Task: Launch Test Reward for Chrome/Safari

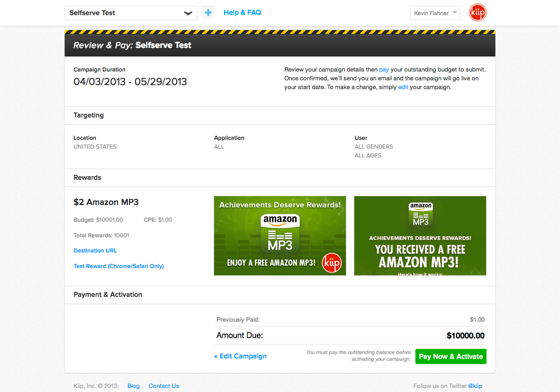Action: pyautogui.click(x=119, y=266)
